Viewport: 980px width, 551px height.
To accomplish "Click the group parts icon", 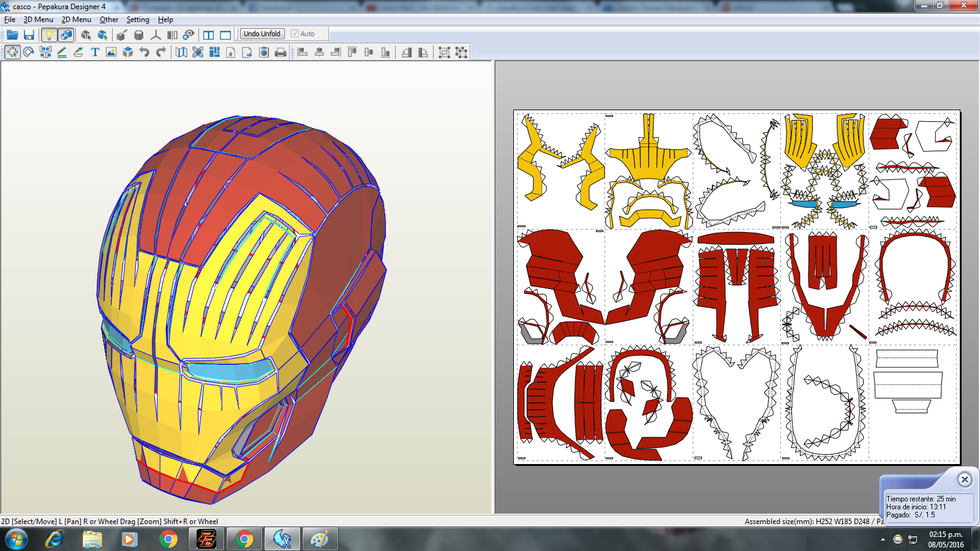I will tap(445, 52).
